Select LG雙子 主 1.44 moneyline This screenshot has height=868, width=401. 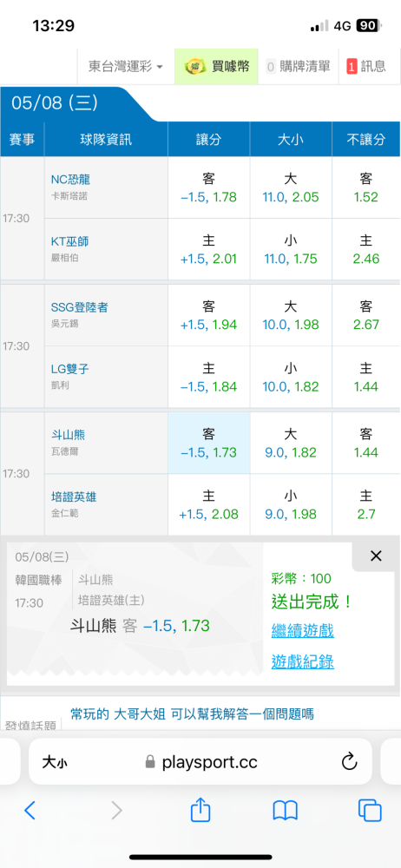(366, 377)
